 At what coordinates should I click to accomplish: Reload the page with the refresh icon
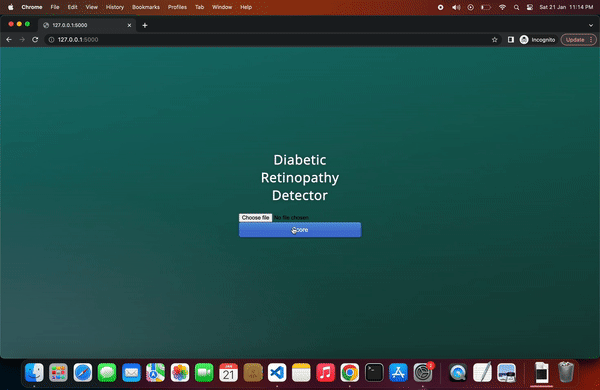tap(35, 39)
